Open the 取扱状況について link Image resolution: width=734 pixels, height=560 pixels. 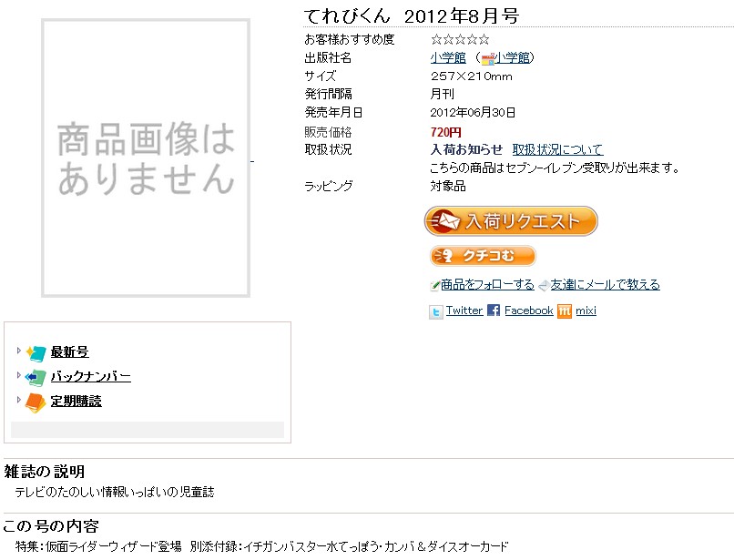pyautogui.click(x=557, y=149)
